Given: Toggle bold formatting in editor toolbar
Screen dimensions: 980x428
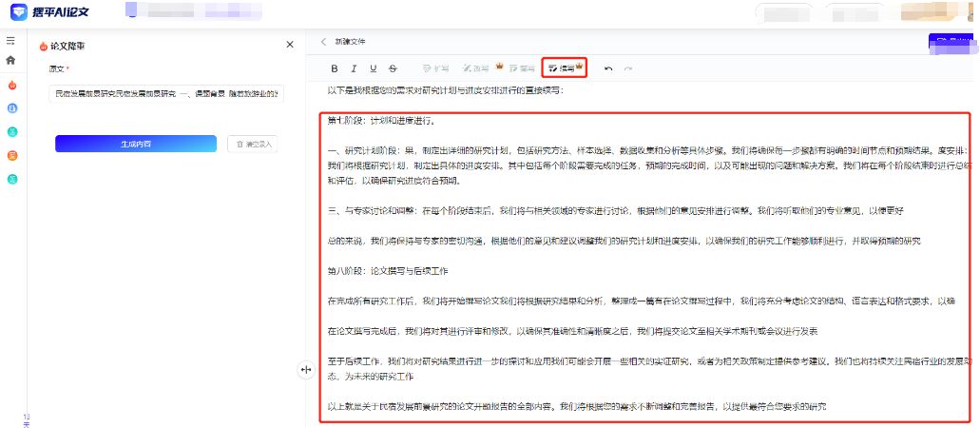Looking at the screenshot, I should [x=335, y=68].
